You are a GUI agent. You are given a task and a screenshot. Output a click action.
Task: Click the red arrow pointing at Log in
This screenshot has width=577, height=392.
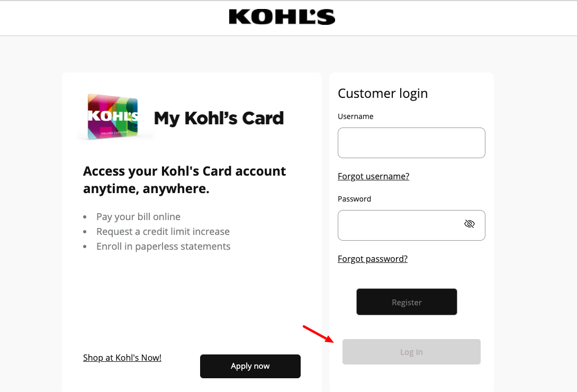(318, 334)
